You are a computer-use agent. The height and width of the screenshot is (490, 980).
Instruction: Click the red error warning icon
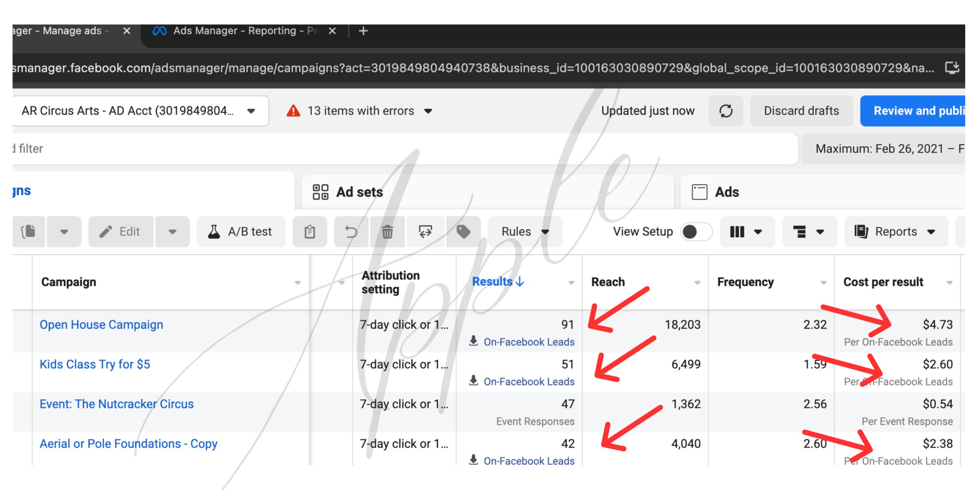(293, 111)
